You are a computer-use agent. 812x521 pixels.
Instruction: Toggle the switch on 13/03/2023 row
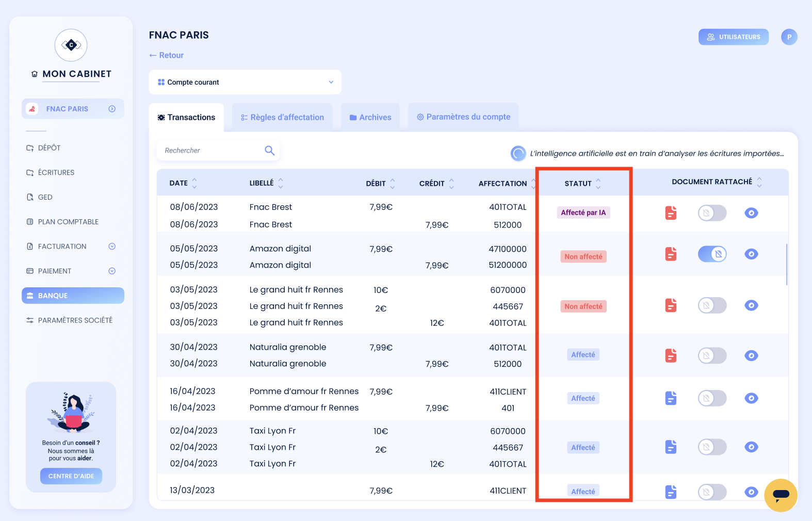click(x=712, y=492)
